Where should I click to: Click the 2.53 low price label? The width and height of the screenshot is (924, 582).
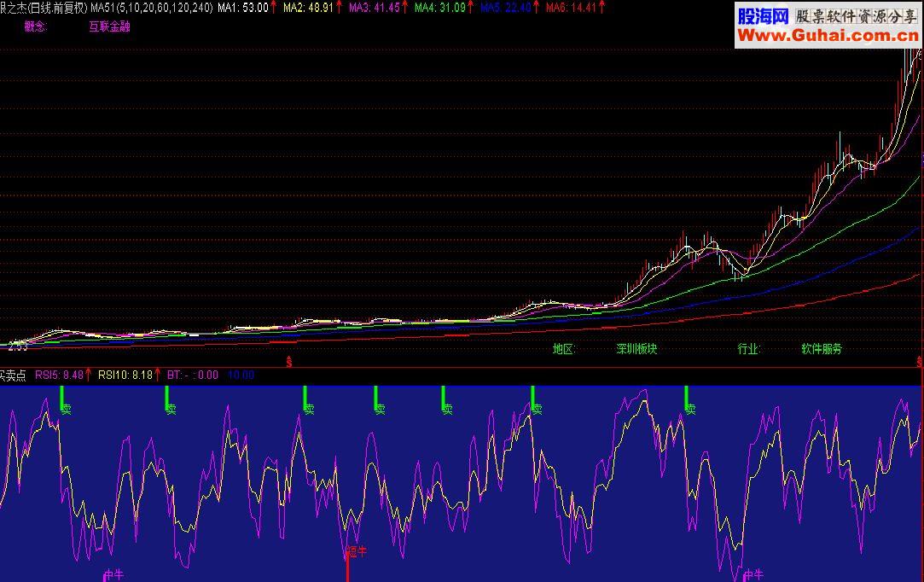tap(18, 346)
